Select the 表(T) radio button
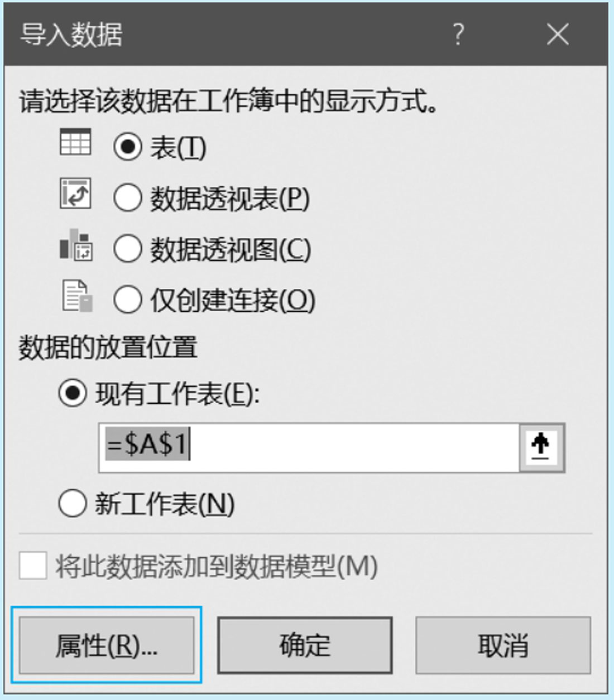 tap(127, 147)
